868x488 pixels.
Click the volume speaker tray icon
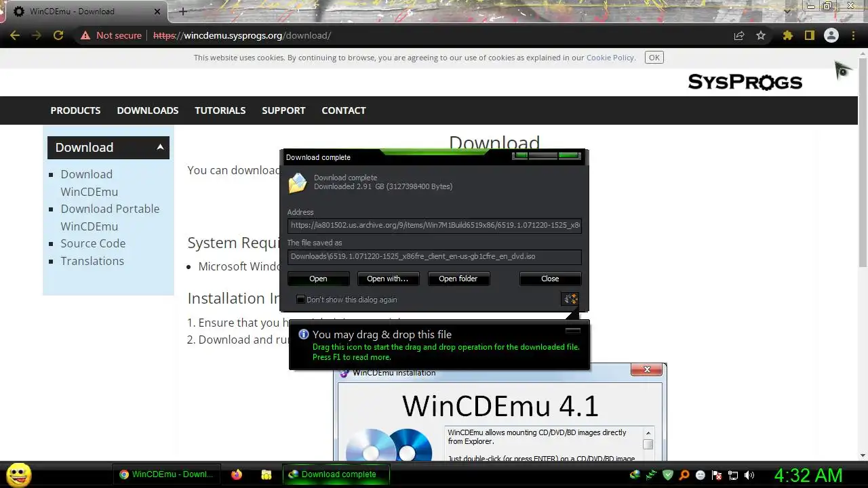749,475
